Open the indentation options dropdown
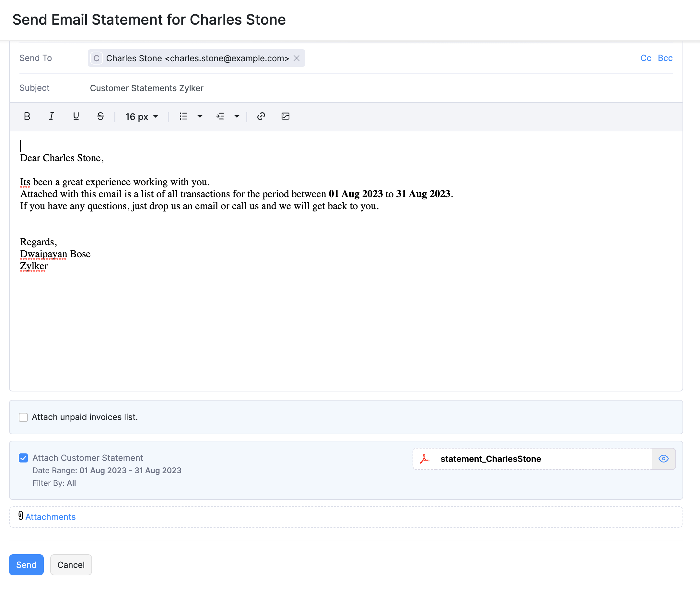 (x=237, y=116)
